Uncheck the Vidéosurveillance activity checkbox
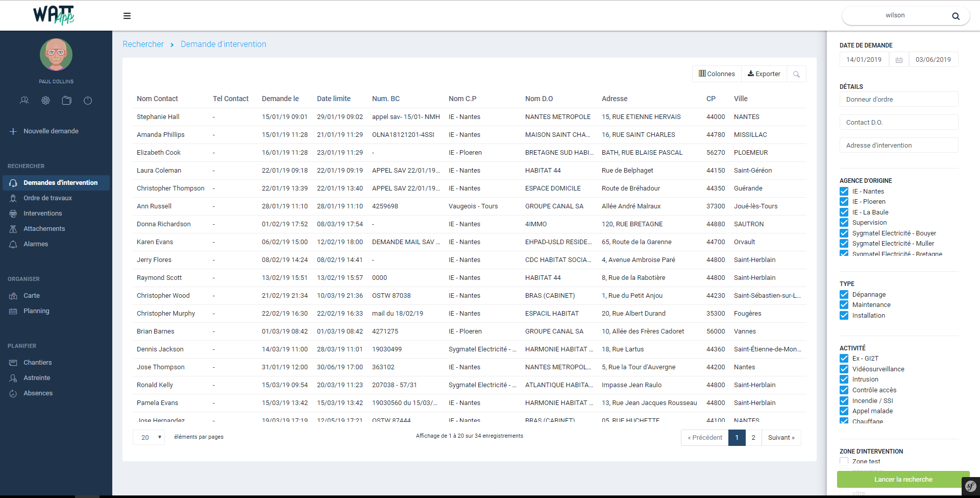Viewport: 980px width, 498px height. point(844,369)
